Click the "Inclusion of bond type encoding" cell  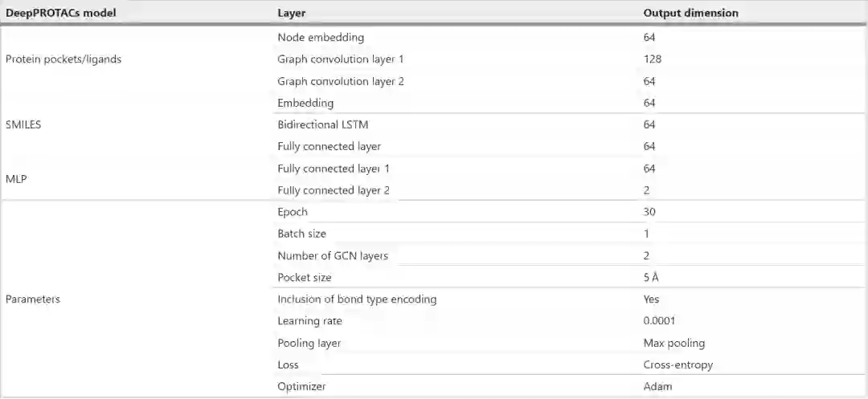[x=357, y=299]
